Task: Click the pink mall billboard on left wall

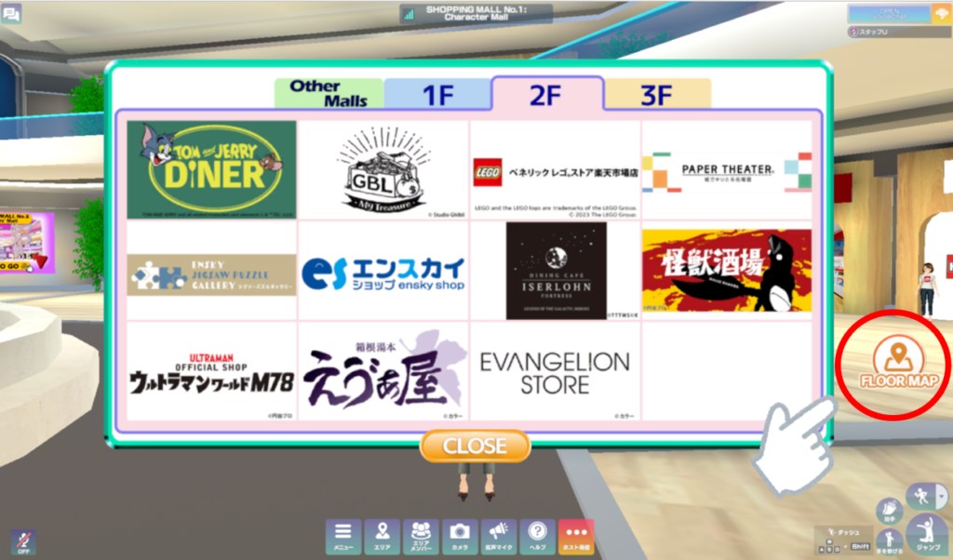Action: [25, 242]
